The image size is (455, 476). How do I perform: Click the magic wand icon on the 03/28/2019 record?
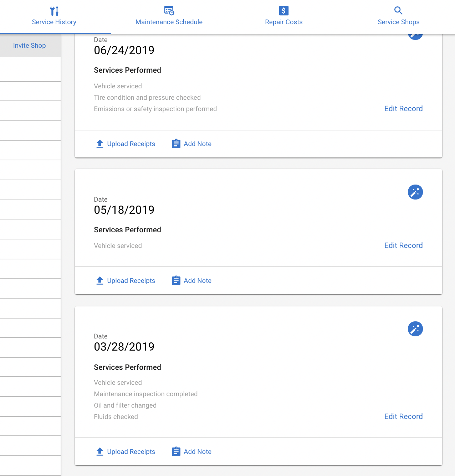[415, 329]
